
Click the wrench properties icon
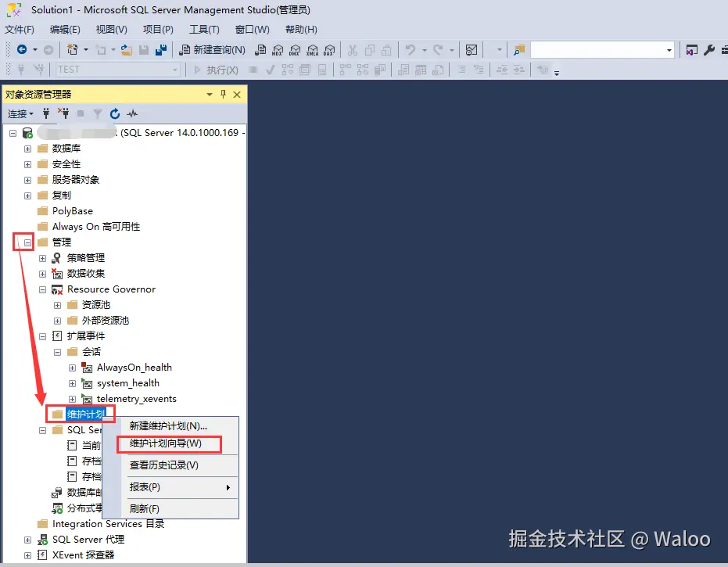click(708, 50)
